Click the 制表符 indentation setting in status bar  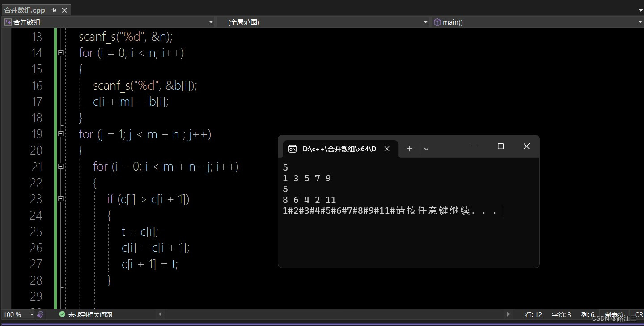[x=614, y=315]
